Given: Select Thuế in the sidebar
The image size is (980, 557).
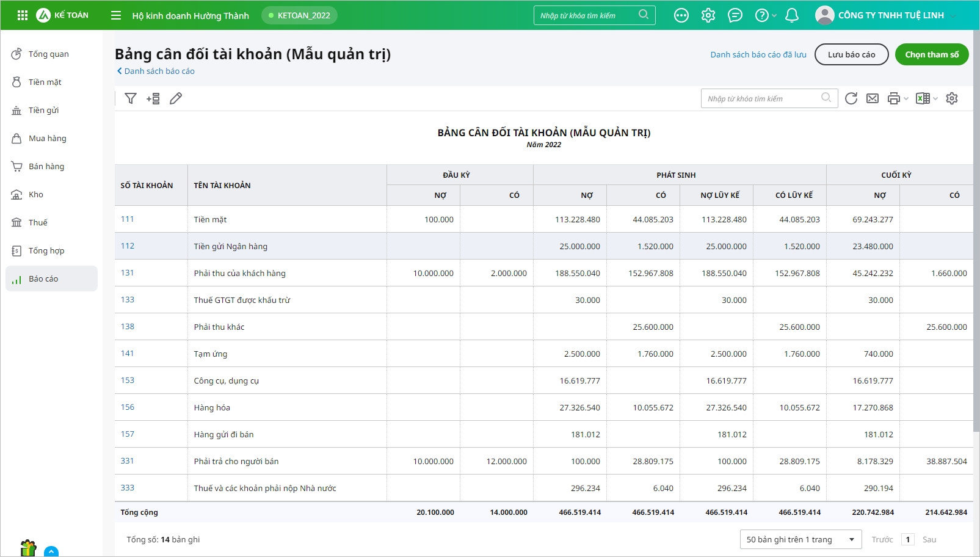Looking at the screenshot, I should [38, 222].
